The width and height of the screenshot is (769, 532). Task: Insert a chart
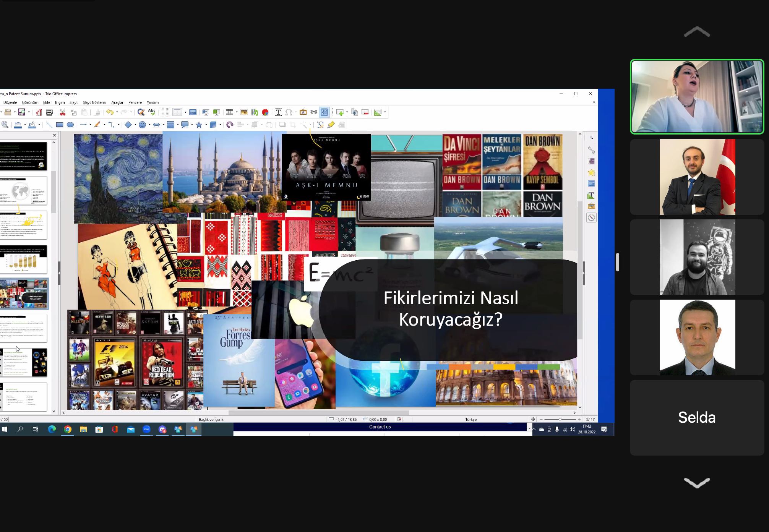point(265,112)
